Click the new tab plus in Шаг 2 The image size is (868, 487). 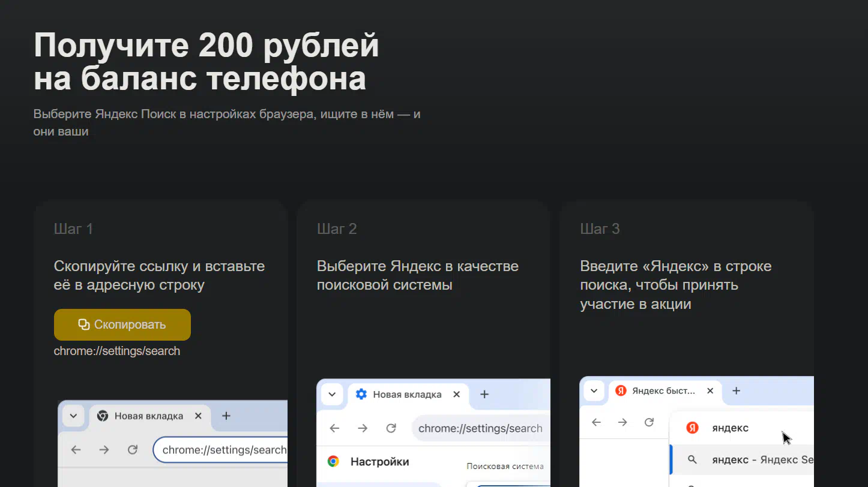(484, 394)
